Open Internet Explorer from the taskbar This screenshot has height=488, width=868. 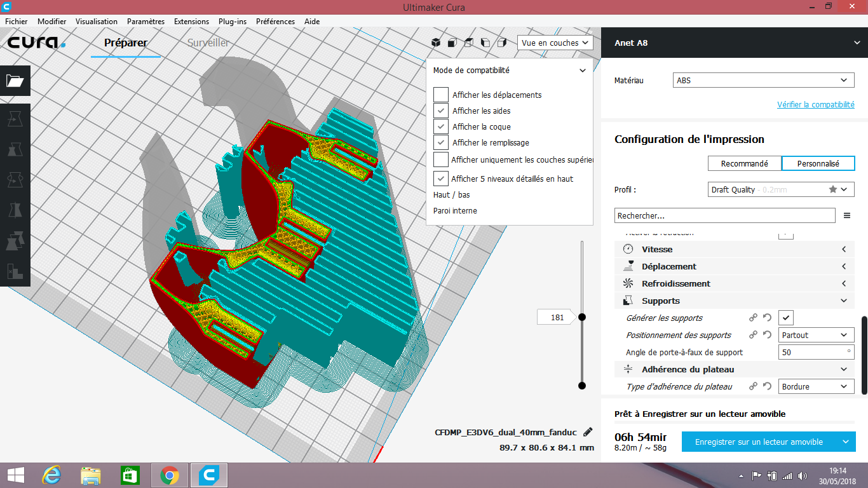(x=51, y=475)
